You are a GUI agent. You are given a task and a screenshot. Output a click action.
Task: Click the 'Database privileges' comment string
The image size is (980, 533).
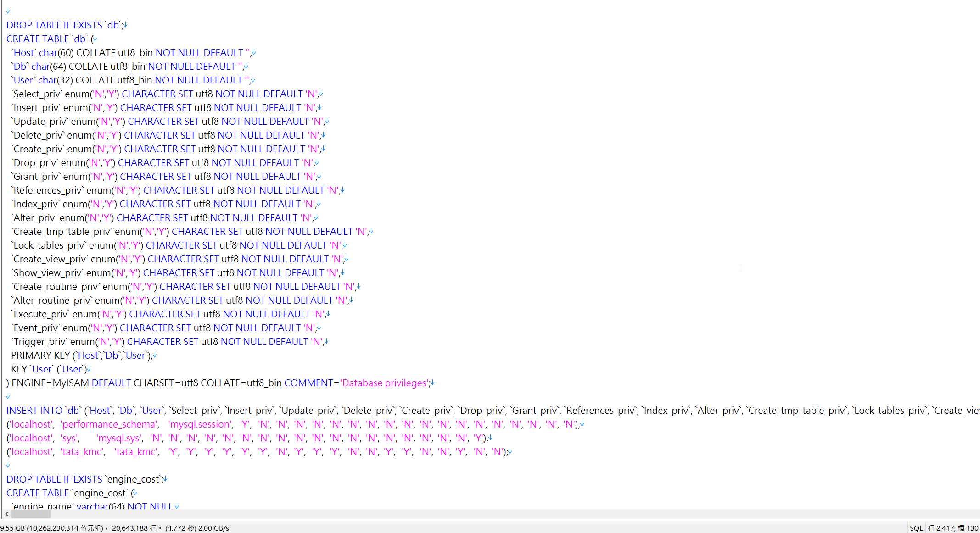pyautogui.click(x=385, y=383)
